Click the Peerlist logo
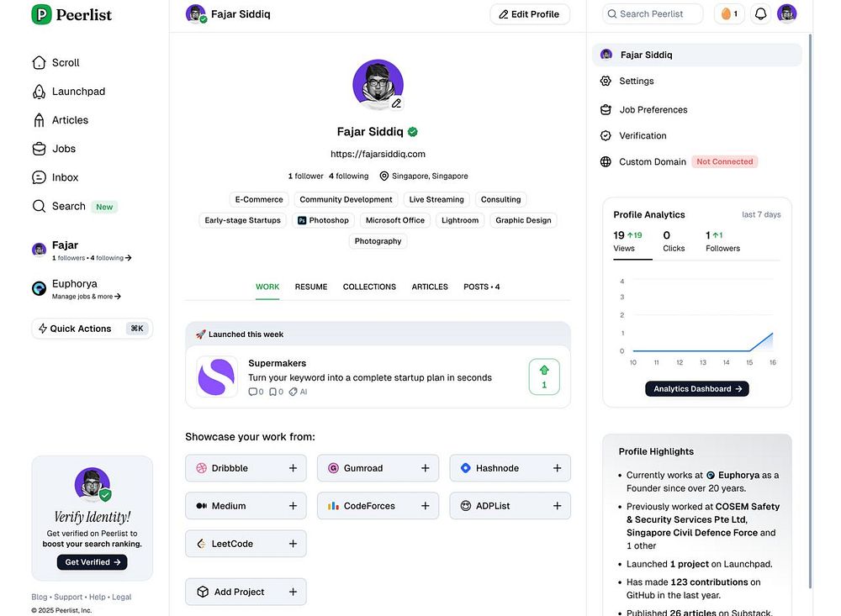This screenshot has width=841, height=616. (71, 14)
